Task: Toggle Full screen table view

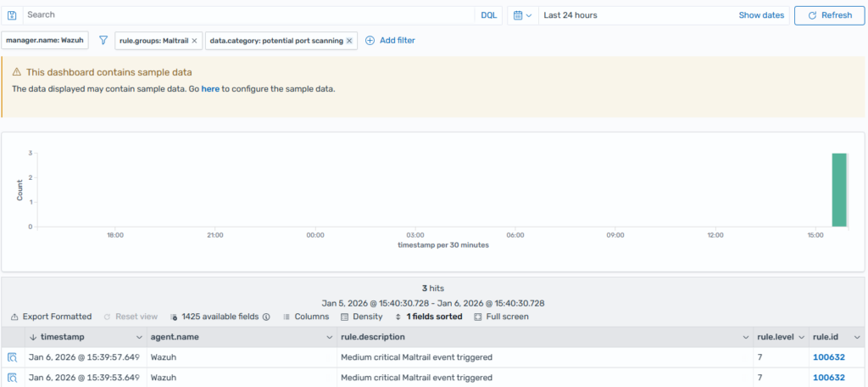Action: (501, 317)
